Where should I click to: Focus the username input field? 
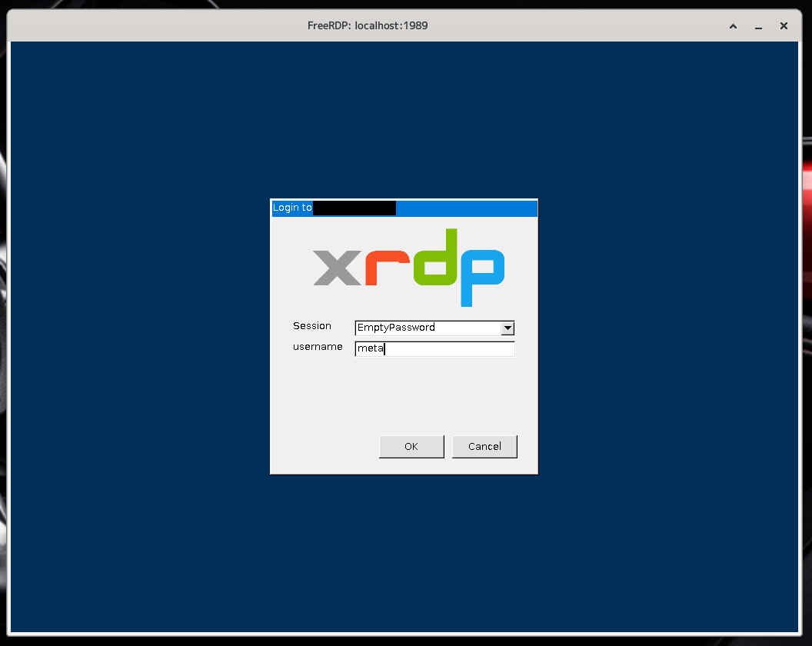point(434,348)
